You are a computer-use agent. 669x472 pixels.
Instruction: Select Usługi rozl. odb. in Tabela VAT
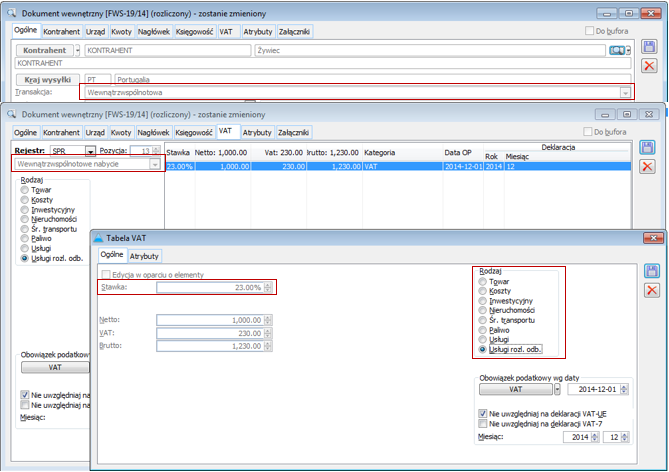coord(483,350)
